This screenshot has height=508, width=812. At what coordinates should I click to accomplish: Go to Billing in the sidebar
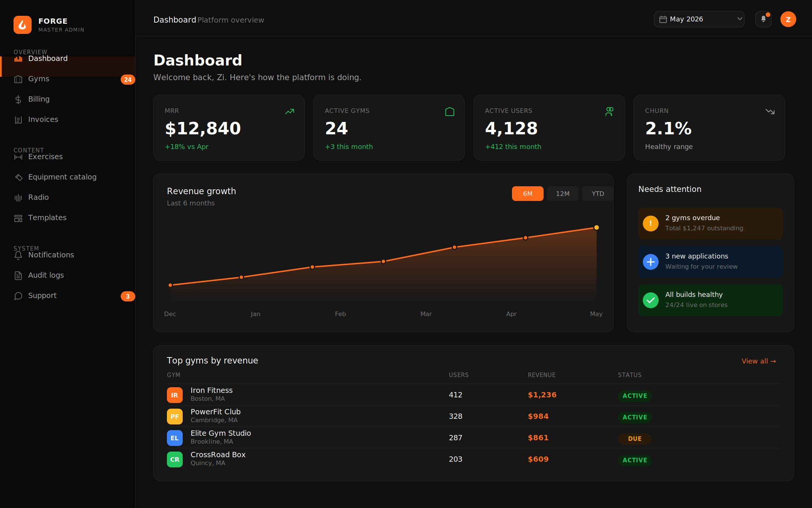[x=68, y=99]
